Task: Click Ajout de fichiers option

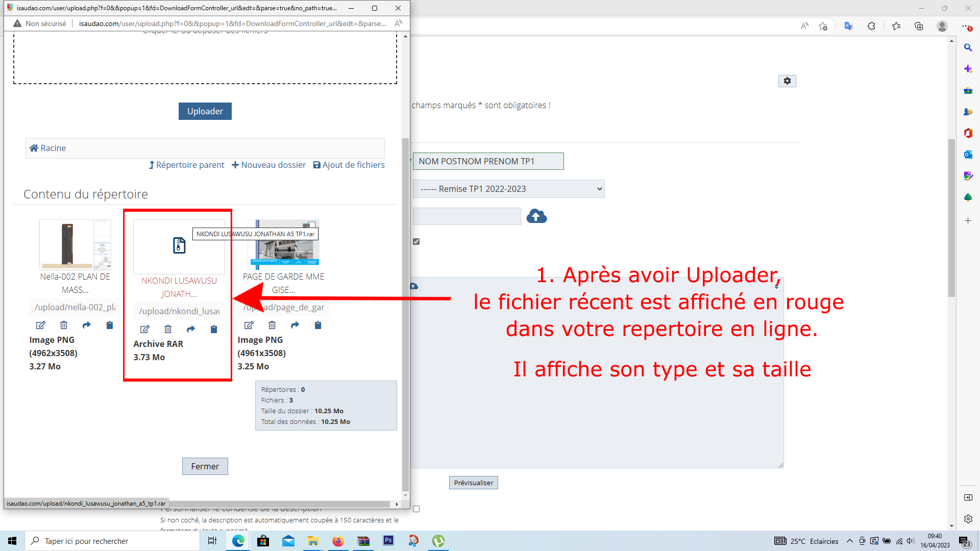Action: [349, 165]
